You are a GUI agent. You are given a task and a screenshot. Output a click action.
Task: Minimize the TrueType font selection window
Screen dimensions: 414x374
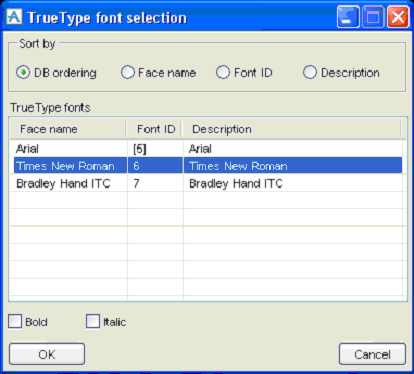pos(348,16)
